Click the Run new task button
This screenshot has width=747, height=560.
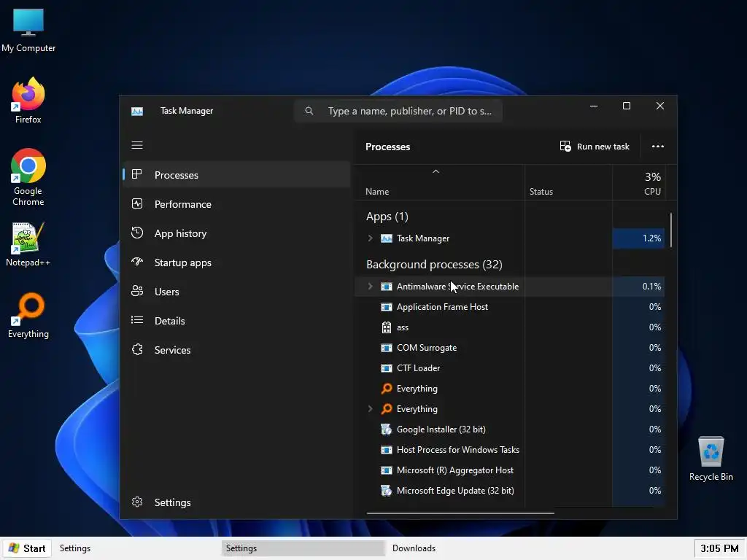[x=595, y=146]
